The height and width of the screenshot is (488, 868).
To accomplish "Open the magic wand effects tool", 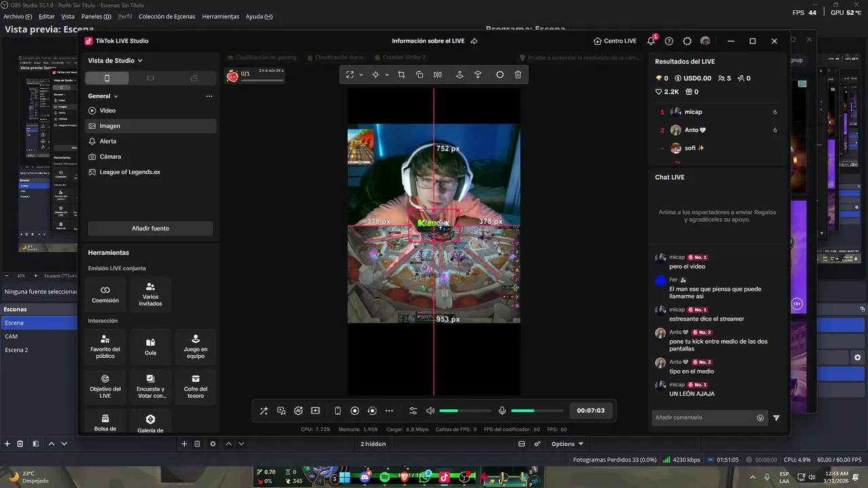I will [264, 411].
